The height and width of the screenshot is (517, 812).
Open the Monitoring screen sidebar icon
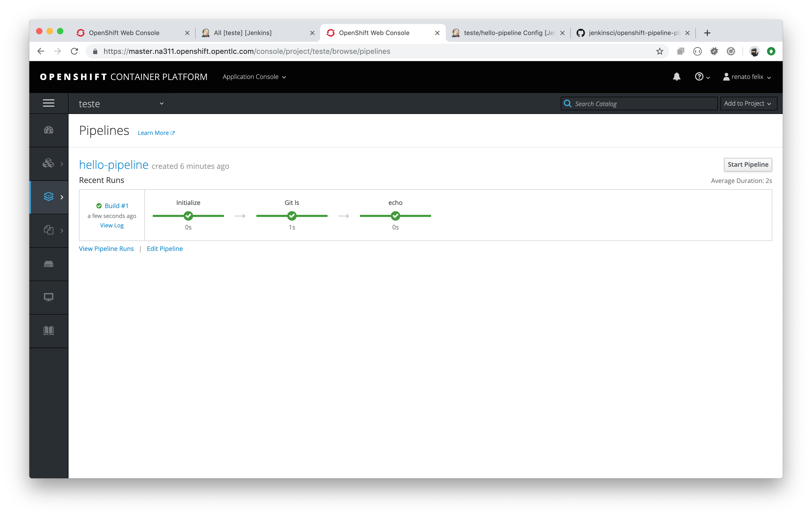click(x=49, y=297)
